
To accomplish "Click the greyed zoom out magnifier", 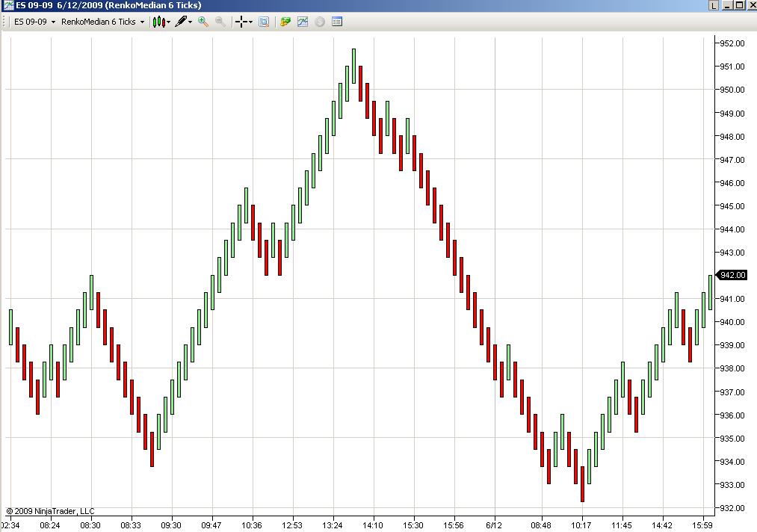I will pyautogui.click(x=220, y=22).
